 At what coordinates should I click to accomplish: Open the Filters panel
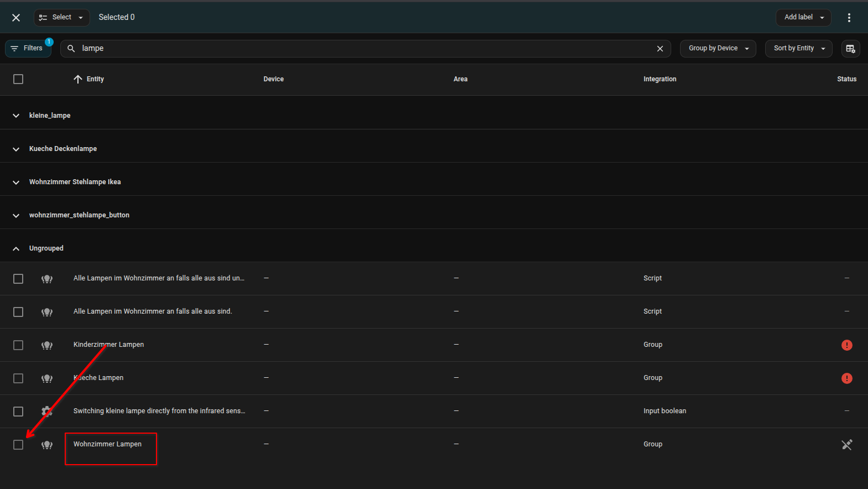28,49
